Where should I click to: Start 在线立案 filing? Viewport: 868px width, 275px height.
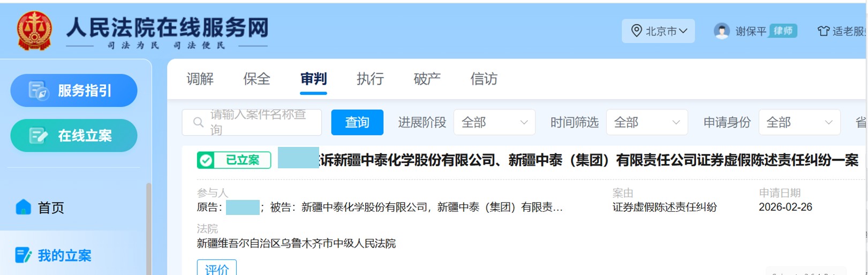pyautogui.click(x=74, y=136)
